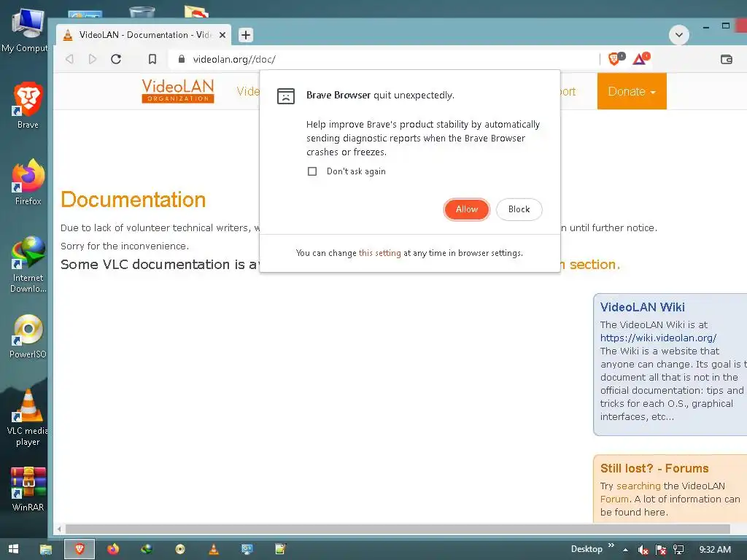Click the Block button

519,209
